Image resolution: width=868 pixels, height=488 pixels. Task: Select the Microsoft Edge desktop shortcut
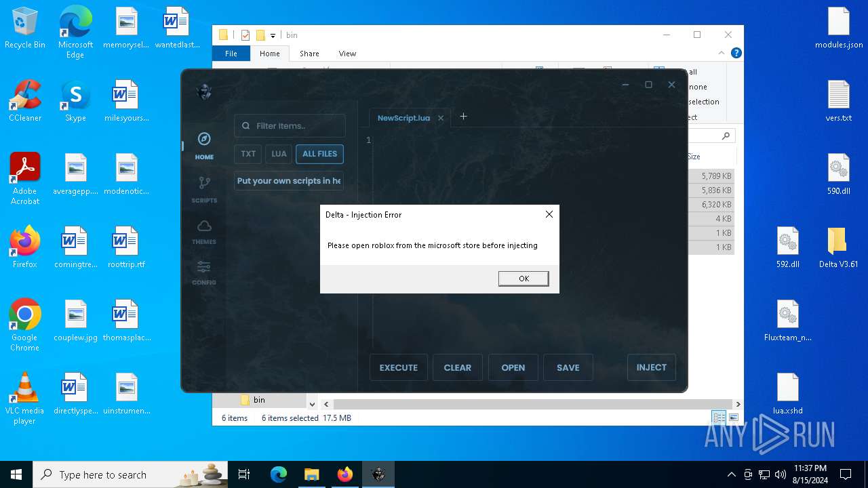click(x=75, y=33)
